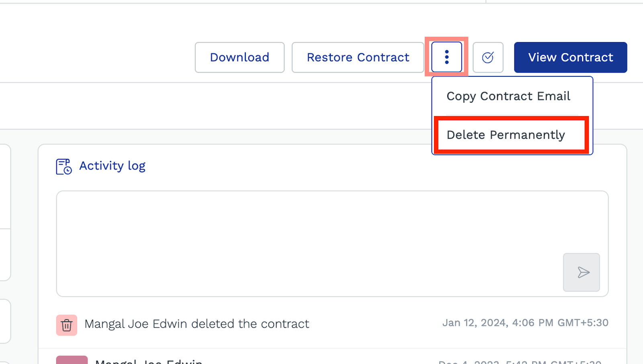Click the Activity log heading

pyautogui.click(x=112, y=166)
